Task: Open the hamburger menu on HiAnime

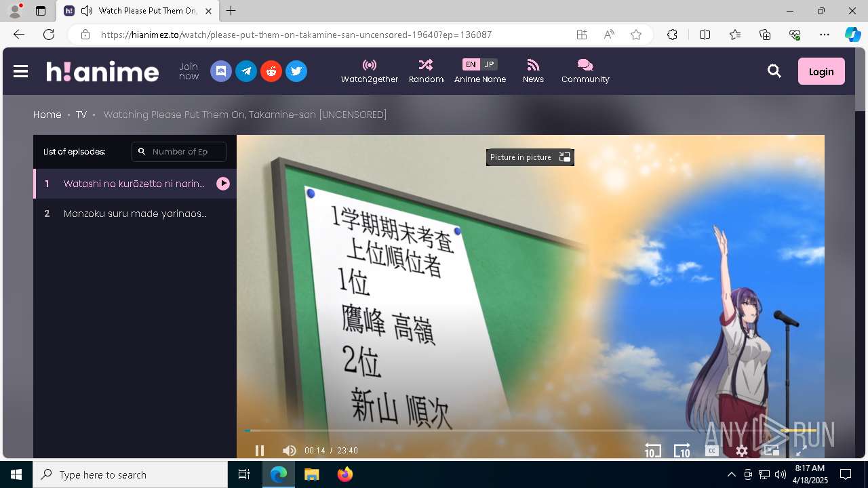Action: [x=20, y=71]
